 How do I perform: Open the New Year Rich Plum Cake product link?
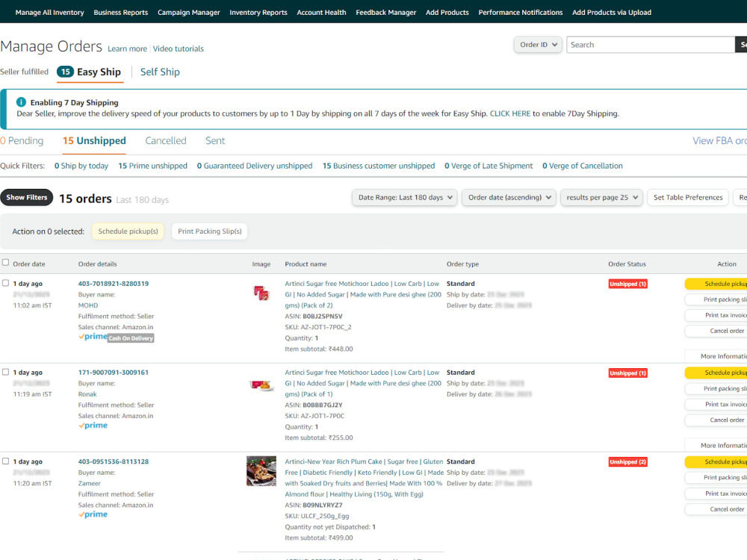coord(365,478)
